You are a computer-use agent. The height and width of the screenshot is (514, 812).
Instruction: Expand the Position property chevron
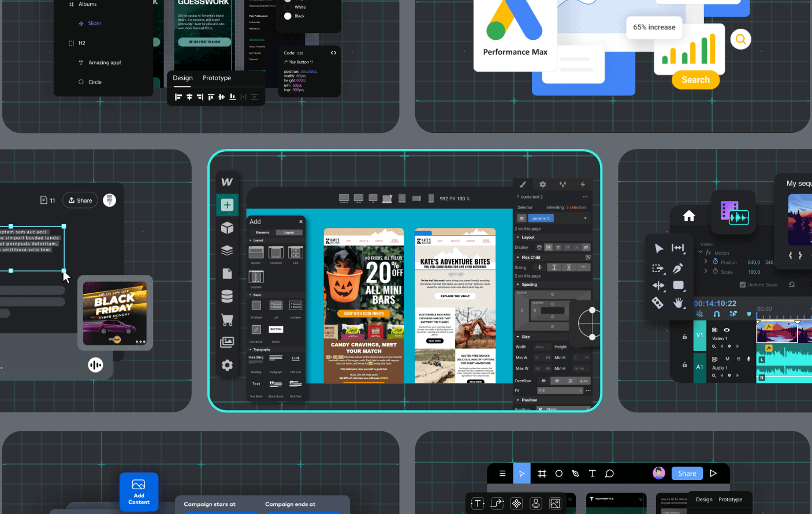tap(706, 262)
